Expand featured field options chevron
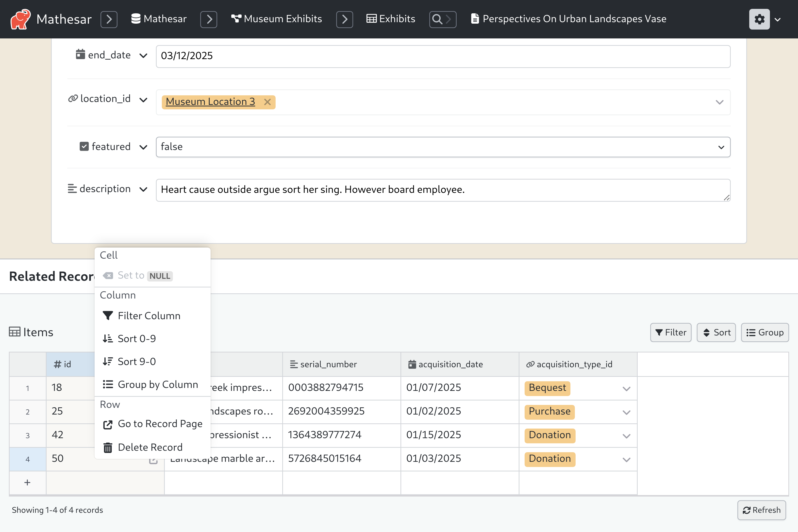 pyautogui.click(x=143, y=147)
